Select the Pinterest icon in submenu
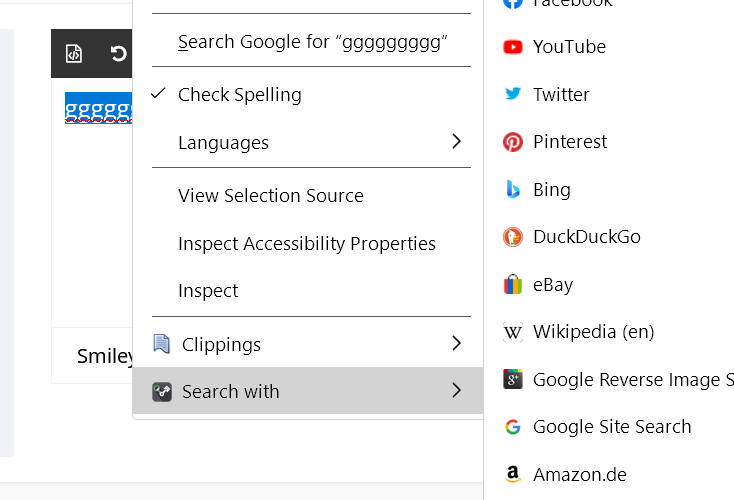 (513, 142)
